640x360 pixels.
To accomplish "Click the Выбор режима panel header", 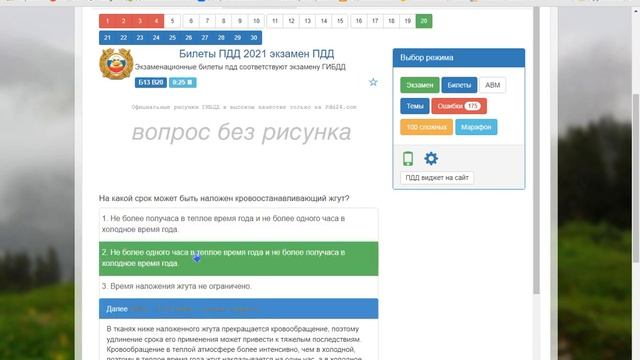I will click(x=459, y=58).
